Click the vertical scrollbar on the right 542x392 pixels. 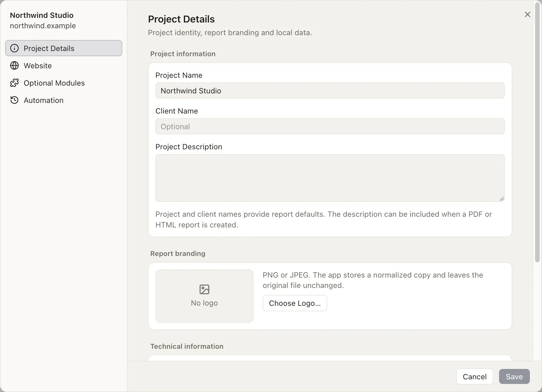click(x=537, y=133)
